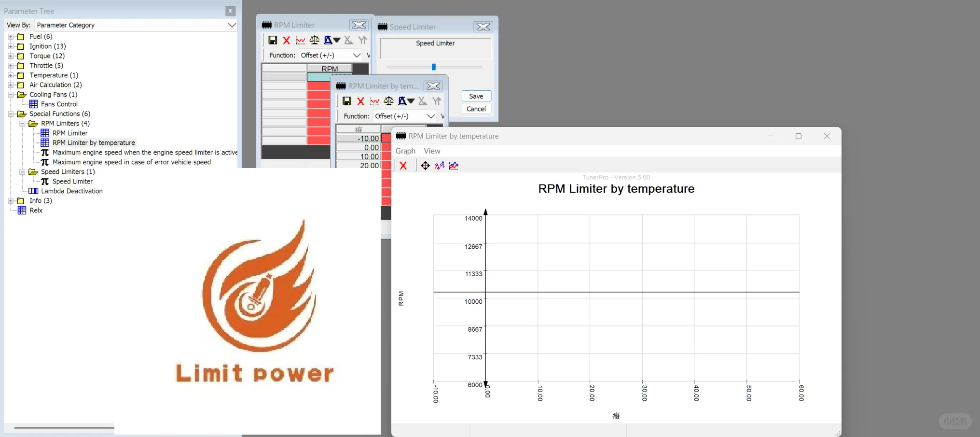Image resolution: width=980 pixels, height=437 pixels.
Task: Click the crosshair icon in graph window toolbar
Action: (425, 166)
